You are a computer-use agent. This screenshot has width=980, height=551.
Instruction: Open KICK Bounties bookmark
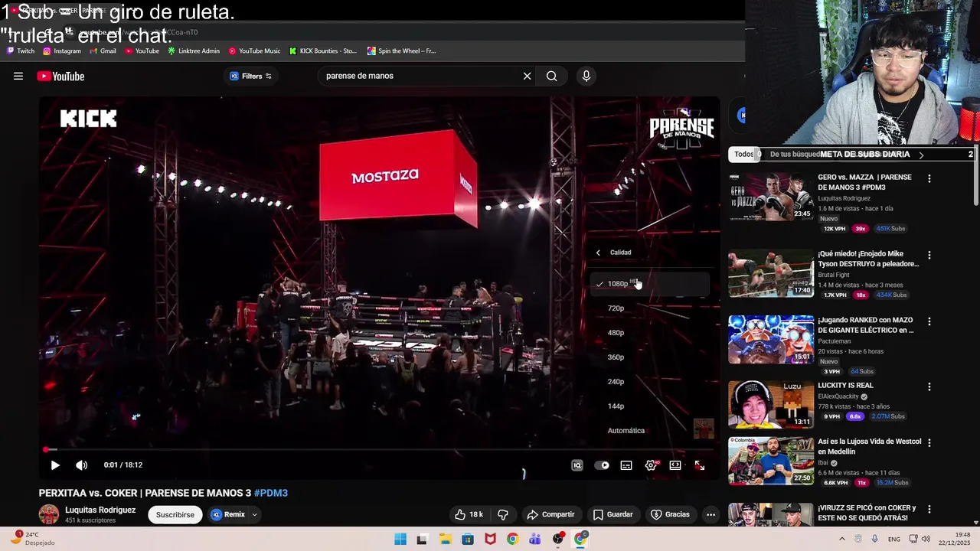[x=322, y=51]
